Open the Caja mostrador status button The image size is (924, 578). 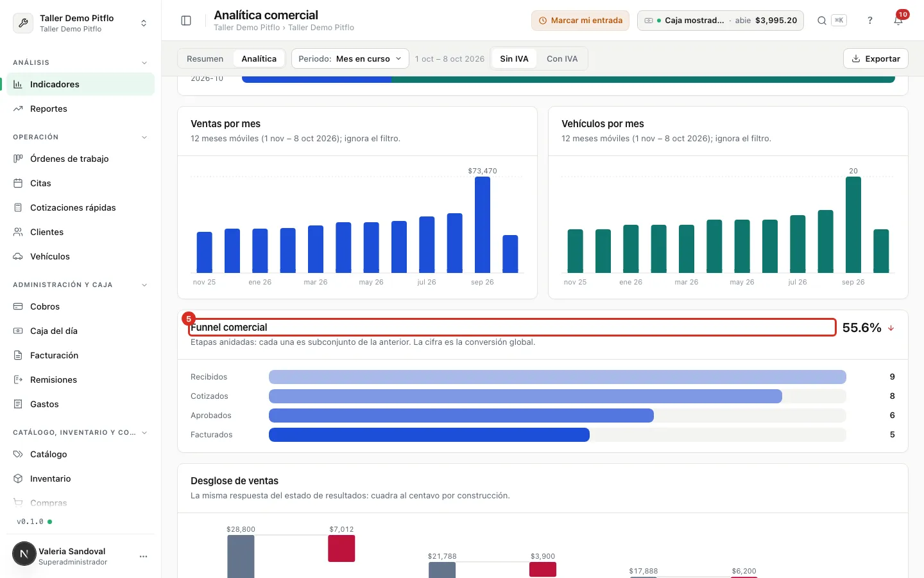click(x=721, y=21)
